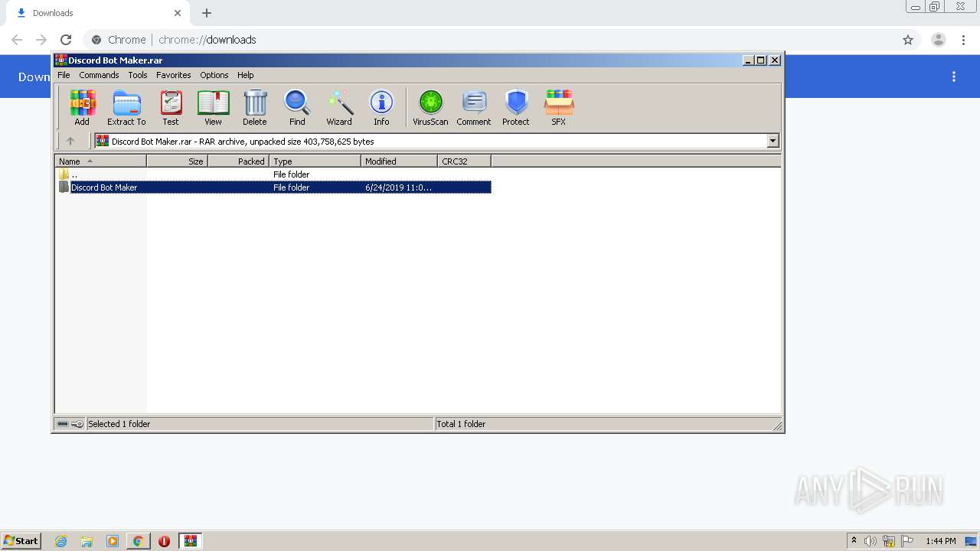The height and width of the screenshot is (551, 980).
Task: Start VirusScan on the archive
Action: tap(430, 107)
